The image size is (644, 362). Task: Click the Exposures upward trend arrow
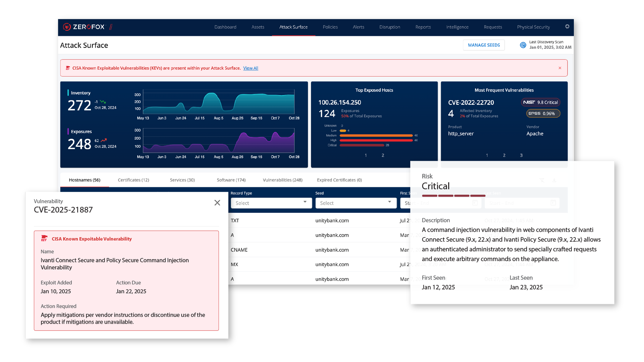point(104,140)
